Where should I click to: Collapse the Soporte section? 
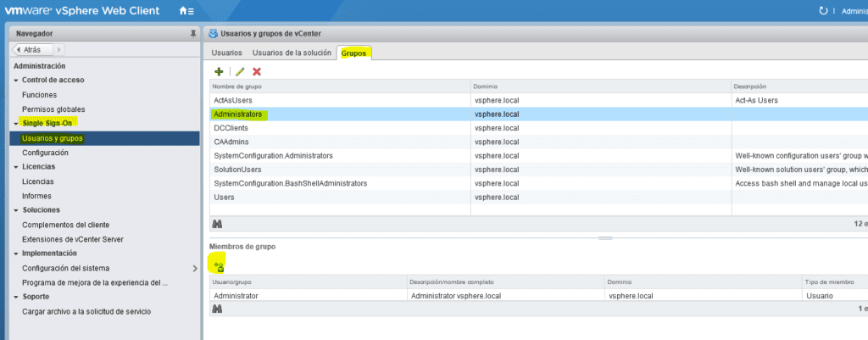[17, 297]
